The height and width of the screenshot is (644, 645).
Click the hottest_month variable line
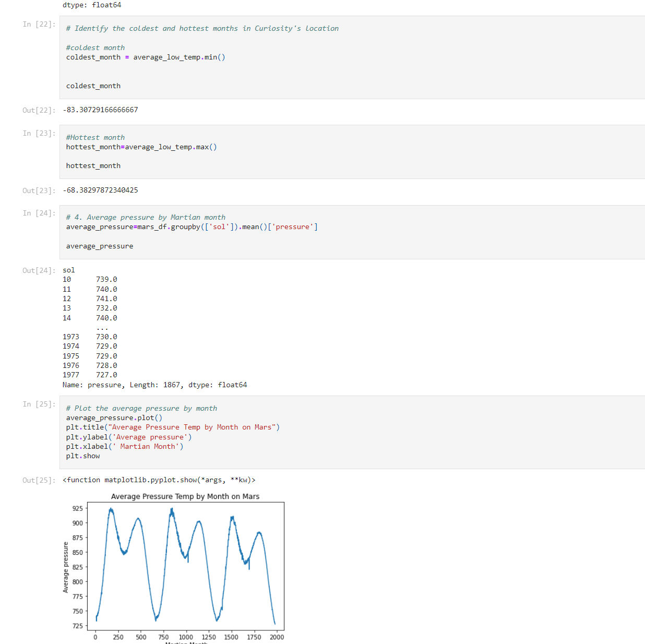tap(141, 147)
